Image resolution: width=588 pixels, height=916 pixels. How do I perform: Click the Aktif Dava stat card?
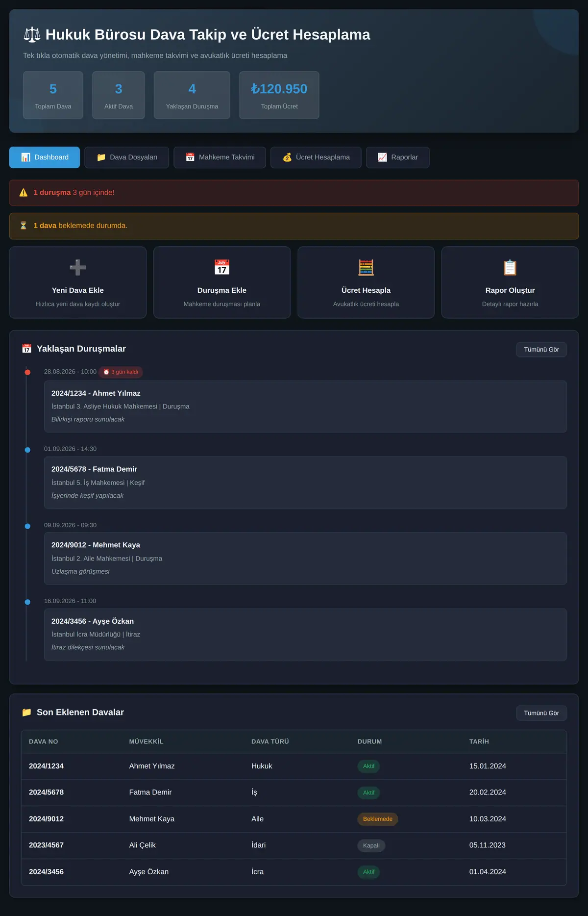[119, 95]
